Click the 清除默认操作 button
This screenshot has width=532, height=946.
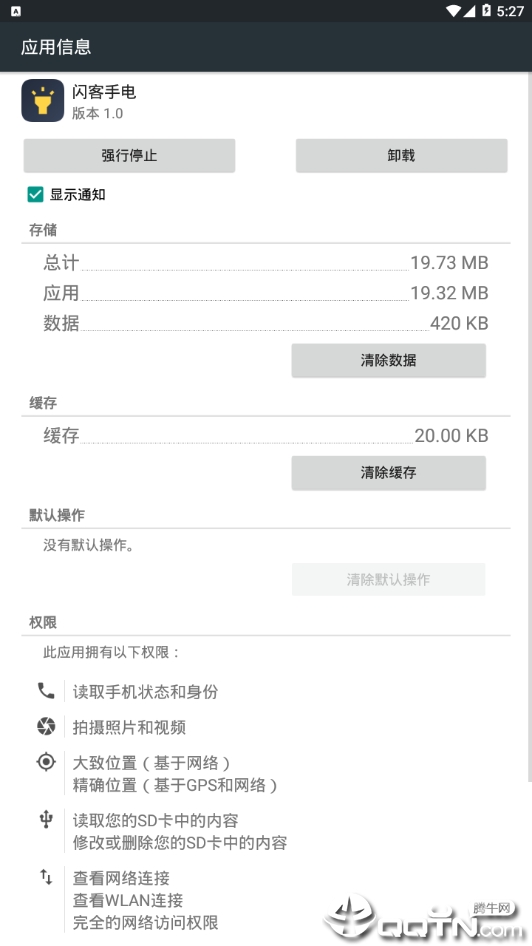click(x=388, y=580)
